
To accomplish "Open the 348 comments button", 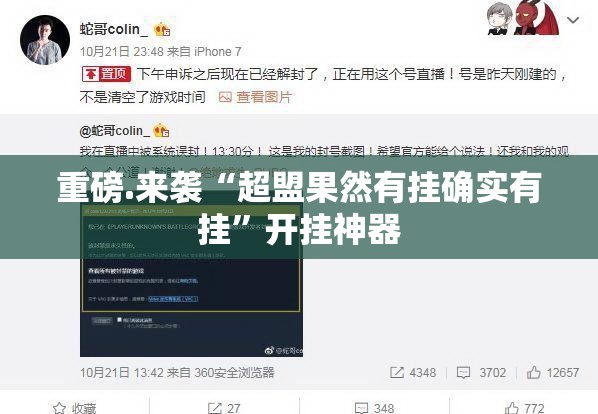I will point(374,408).
